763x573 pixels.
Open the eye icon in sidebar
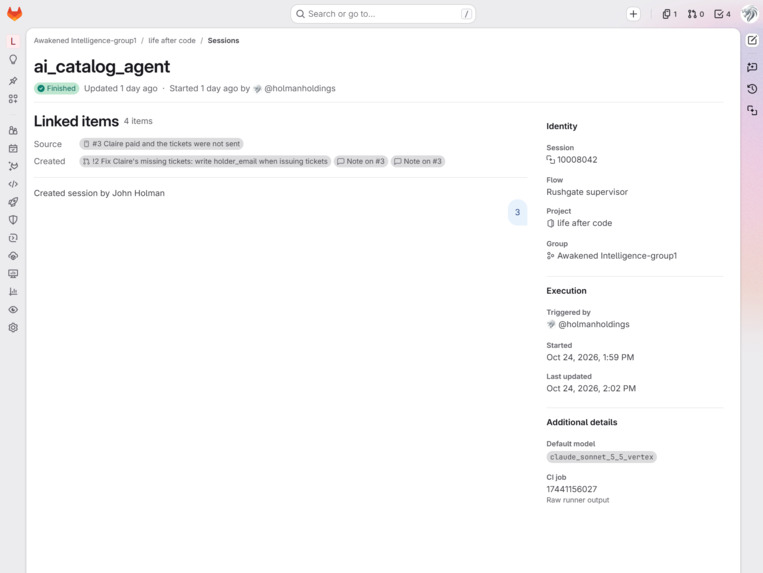(13, 310)
